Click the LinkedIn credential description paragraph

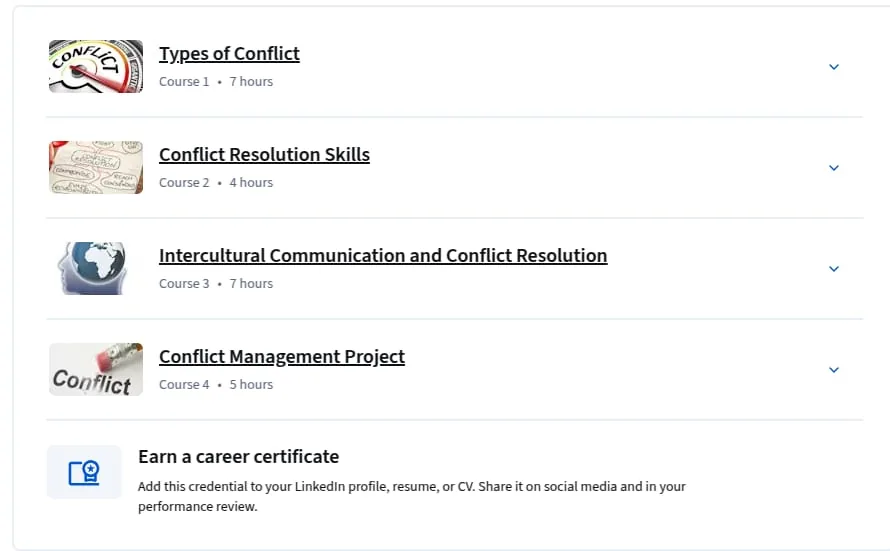click(x=412, y=497)
